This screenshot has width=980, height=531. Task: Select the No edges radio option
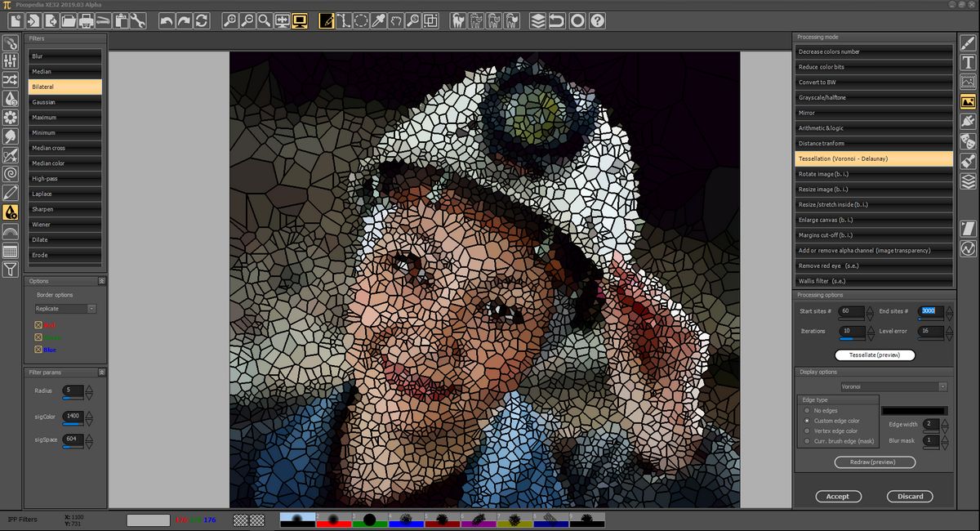(805, 411)
